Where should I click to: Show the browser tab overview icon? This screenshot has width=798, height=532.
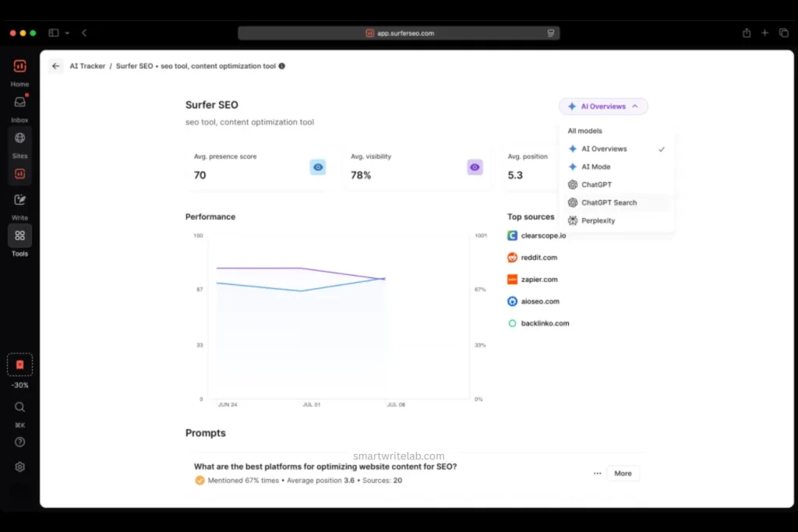click(x=784, y=33)
